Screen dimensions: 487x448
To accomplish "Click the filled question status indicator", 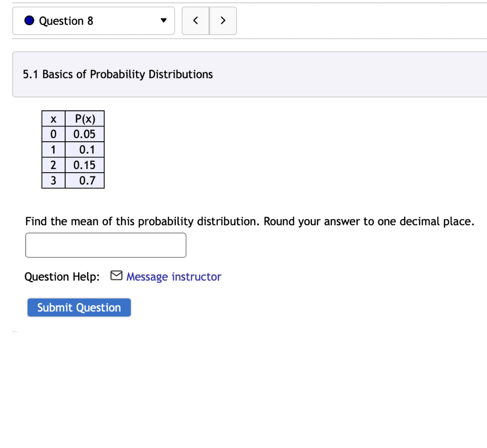I will pos(29,20).
